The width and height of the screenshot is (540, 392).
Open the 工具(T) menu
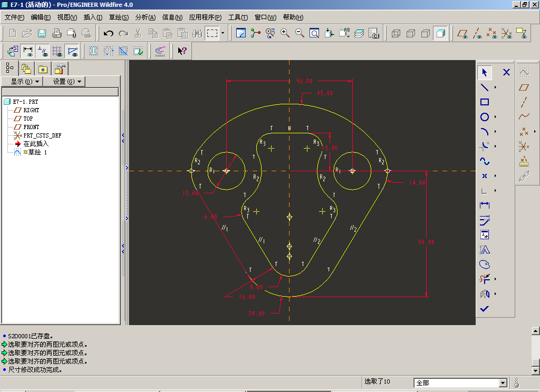tap(238, 17)
